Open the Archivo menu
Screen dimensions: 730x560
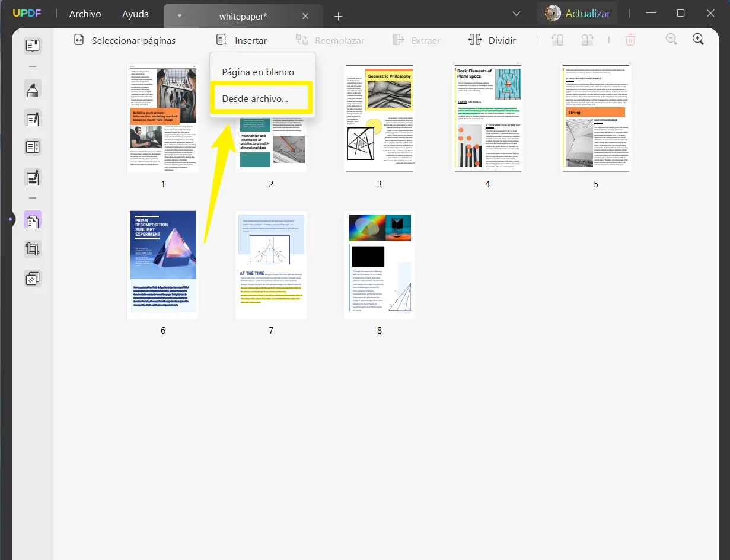pos(85,14)
